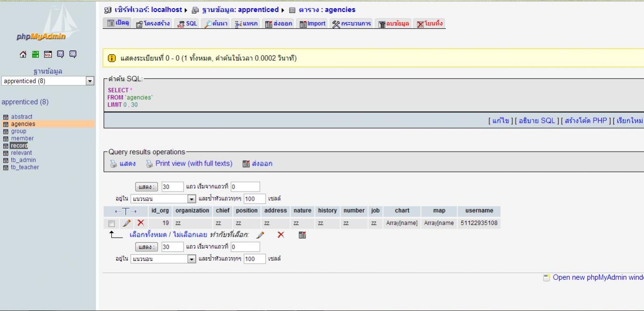
Task: Click the export icon beside select all options
Action: pyautogui.click(x=302, y=235)
